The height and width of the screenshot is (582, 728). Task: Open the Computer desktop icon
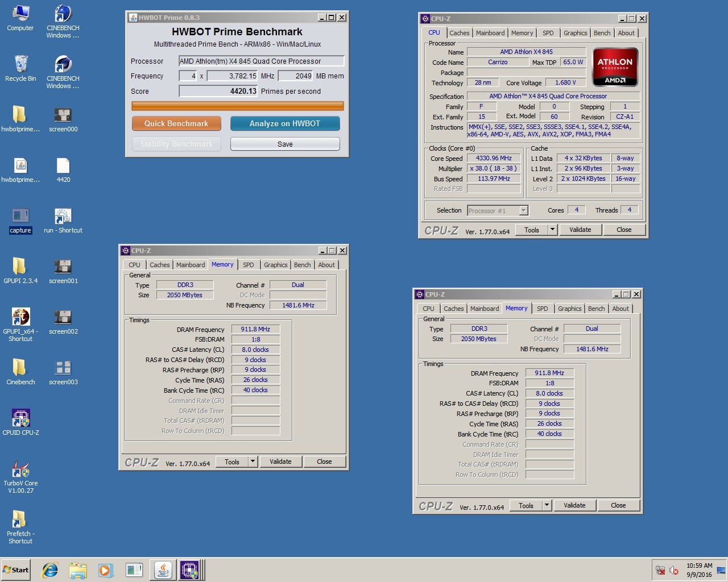point(20,18)
